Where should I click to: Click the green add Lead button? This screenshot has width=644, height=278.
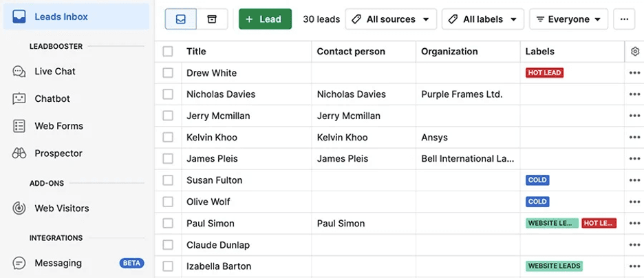tap(265, 19)
